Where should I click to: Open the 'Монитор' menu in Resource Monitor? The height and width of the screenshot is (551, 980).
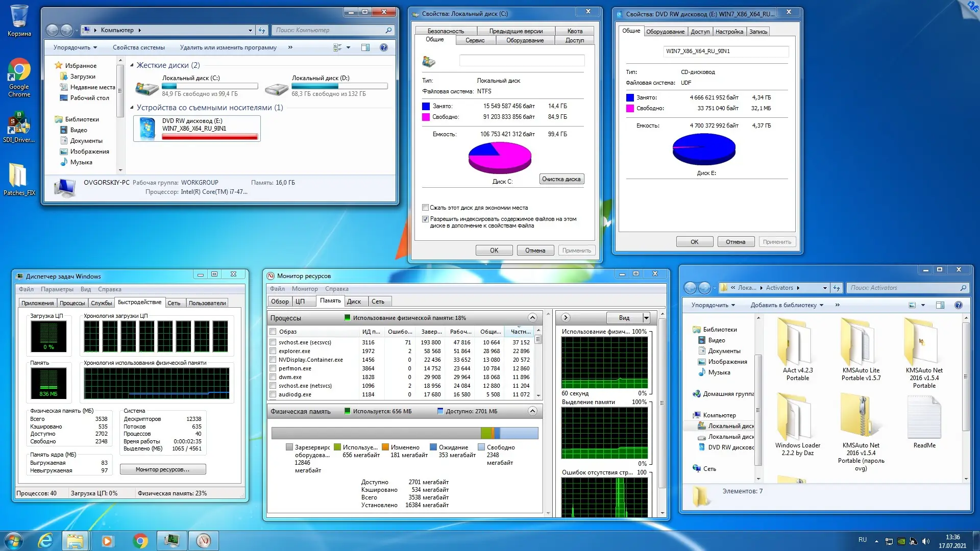(x=305, y=289)
